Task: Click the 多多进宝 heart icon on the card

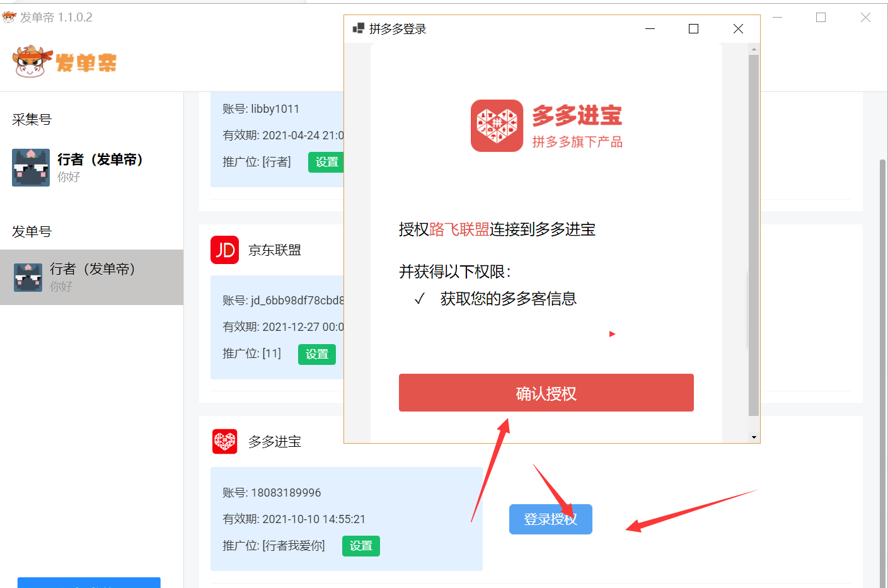Action: pyautogui.click(x=224, y=441)
